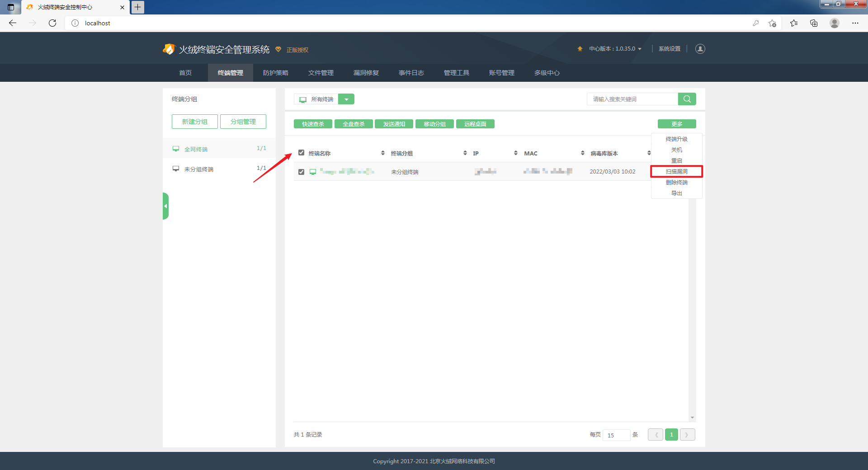Click the table vertical scrollbar down arrow
Image resolution: width=868 pixels, height=470 pixels.
(692, 418)
